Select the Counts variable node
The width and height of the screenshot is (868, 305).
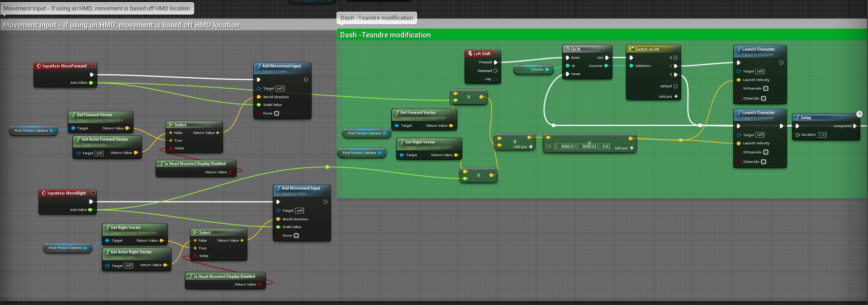[x=533, y=70]
